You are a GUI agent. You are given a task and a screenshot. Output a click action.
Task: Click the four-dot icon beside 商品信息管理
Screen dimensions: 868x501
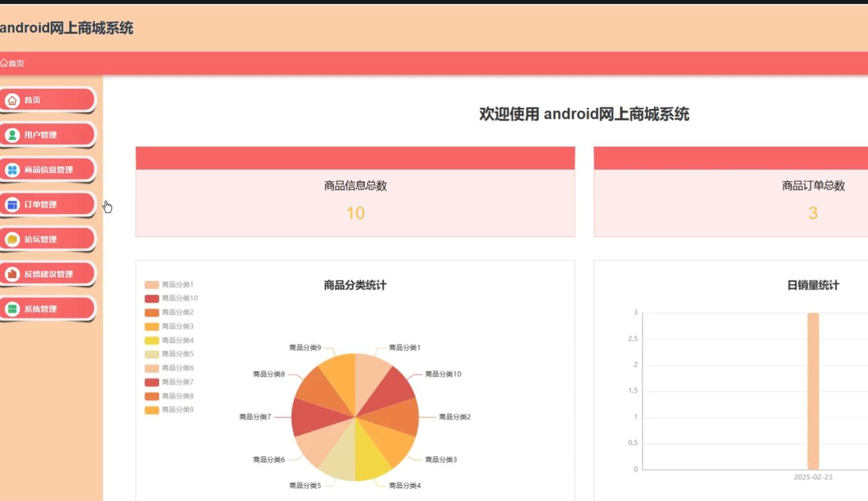coord(13,170)
